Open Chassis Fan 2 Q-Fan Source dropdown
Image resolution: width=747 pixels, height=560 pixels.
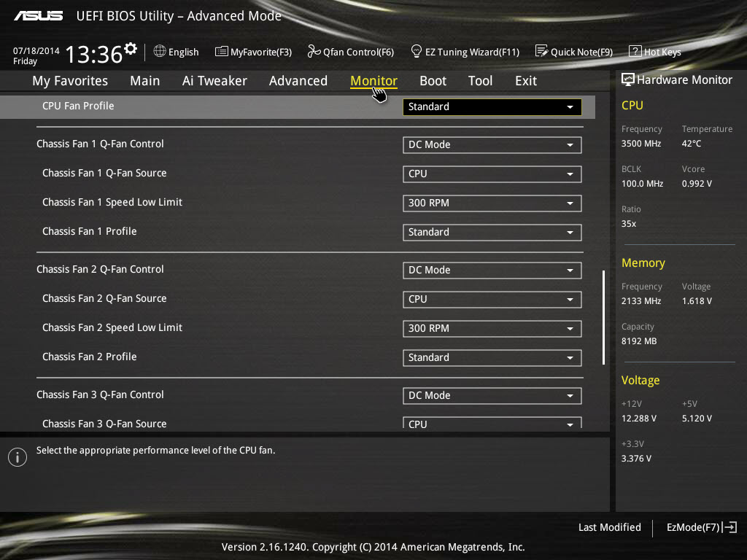(492, 300)
